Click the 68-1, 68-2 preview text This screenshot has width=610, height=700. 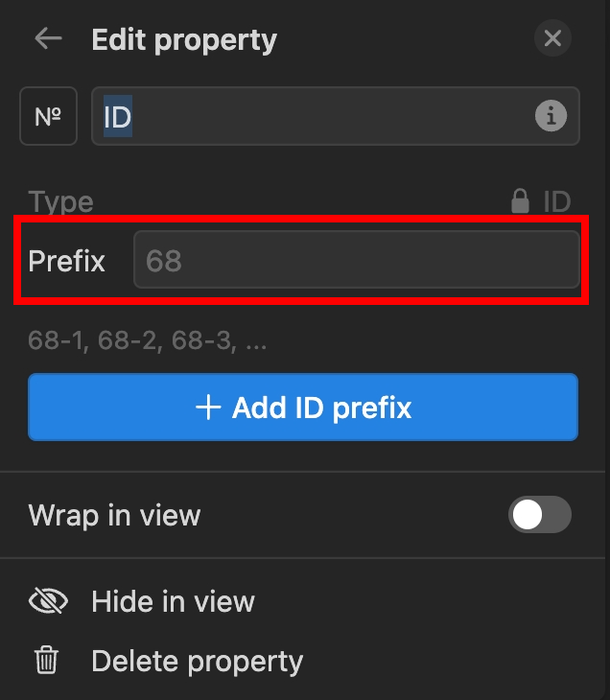(148, 340)
